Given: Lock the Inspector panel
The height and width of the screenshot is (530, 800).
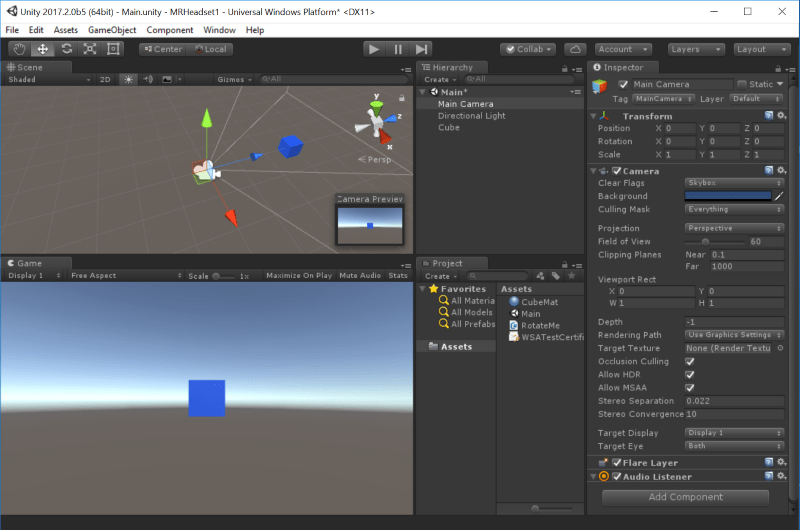Looking at the screenshot, I should [x=778, y=68].
